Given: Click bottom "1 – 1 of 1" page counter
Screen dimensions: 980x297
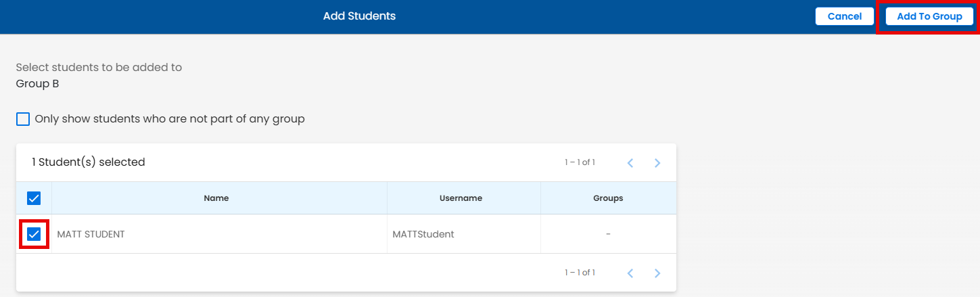Looking at the screenshot, I should point(580,273).
